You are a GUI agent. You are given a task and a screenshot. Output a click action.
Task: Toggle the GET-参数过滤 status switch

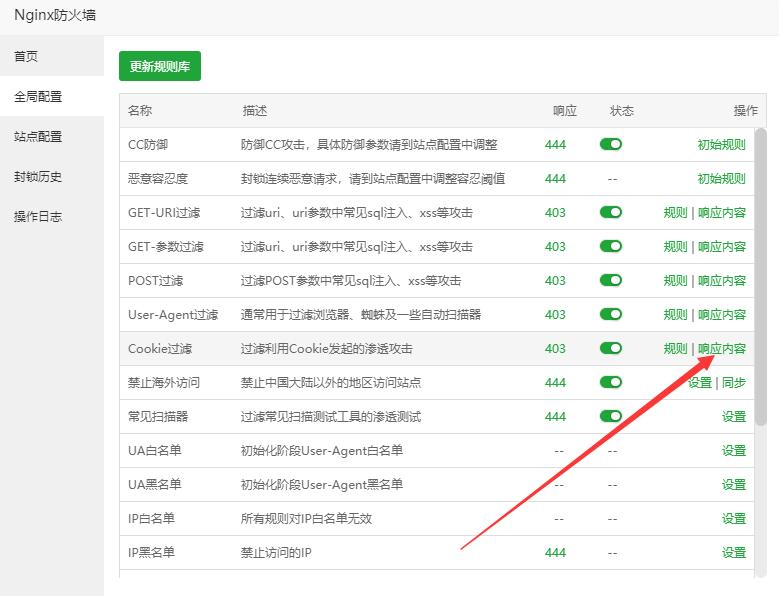pos(611,246)
